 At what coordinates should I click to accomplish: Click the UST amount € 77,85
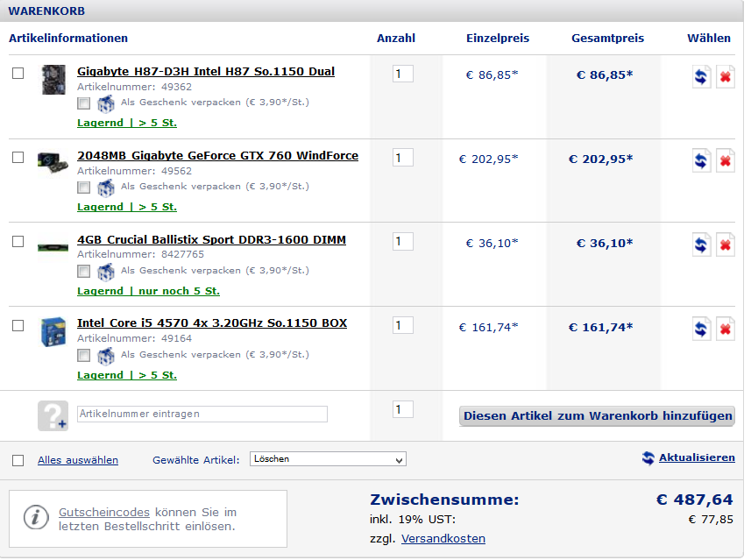click(711, 520)
